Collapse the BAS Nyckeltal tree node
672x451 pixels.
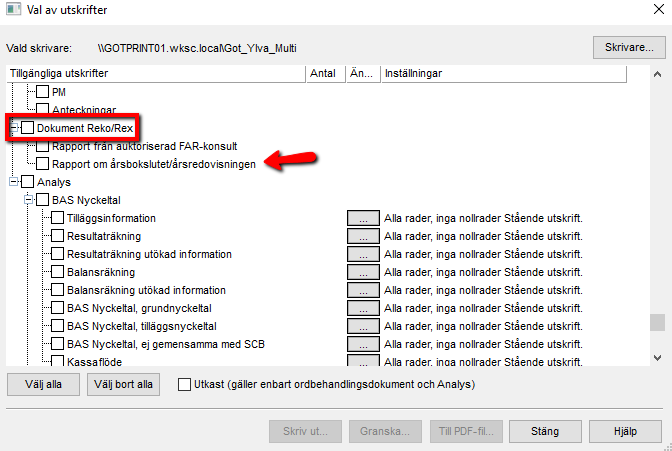pyautogui.click(x=29, y=200)
